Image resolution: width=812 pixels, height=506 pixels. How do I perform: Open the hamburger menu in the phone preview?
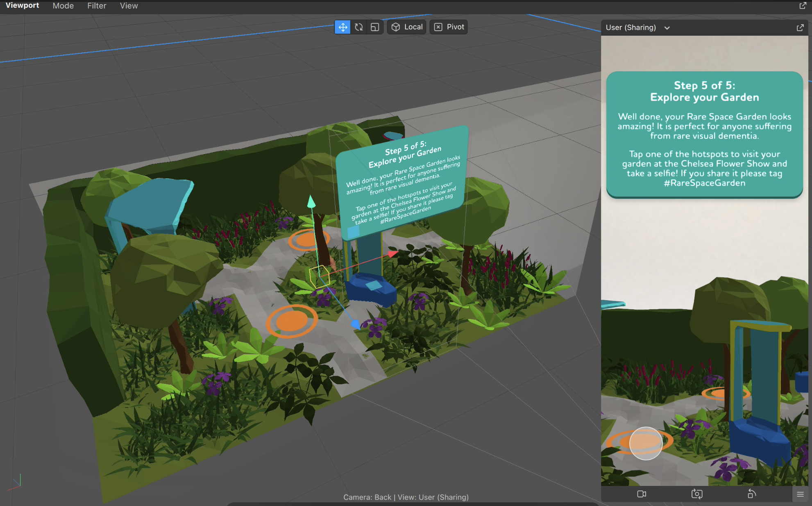click(x=801, y=494)
